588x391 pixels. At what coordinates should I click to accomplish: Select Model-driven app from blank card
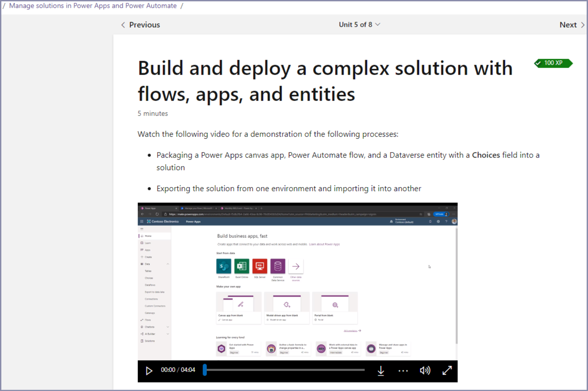click(x=287, y=308)
